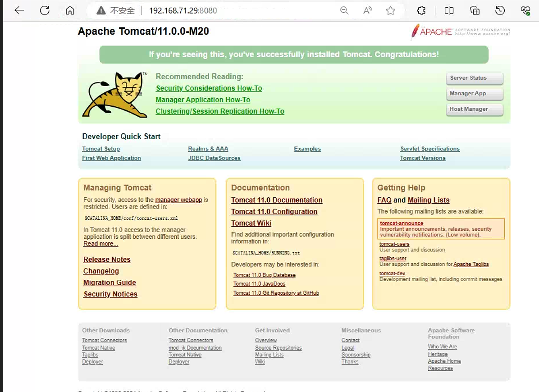Open Clustering/Session Replication How-To link

pos(220,111)
